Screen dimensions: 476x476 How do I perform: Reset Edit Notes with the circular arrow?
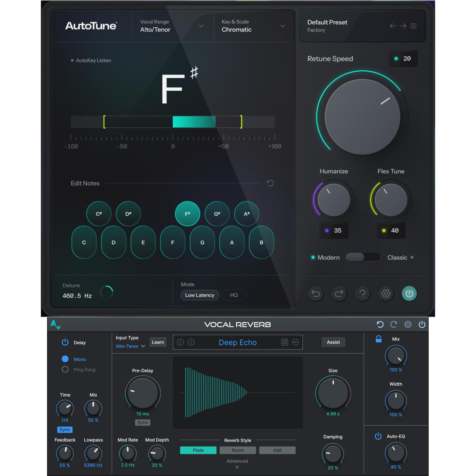click(270, 183)
